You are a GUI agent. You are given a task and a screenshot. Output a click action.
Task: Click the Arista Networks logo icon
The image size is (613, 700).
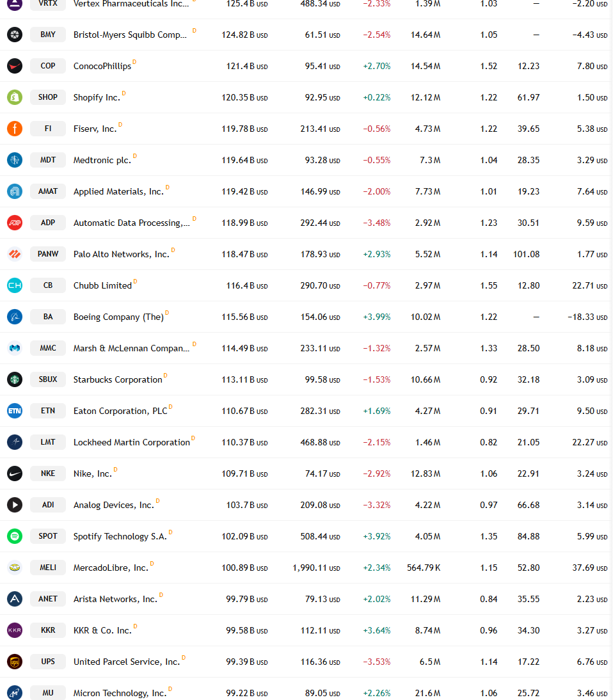point(15,599)
